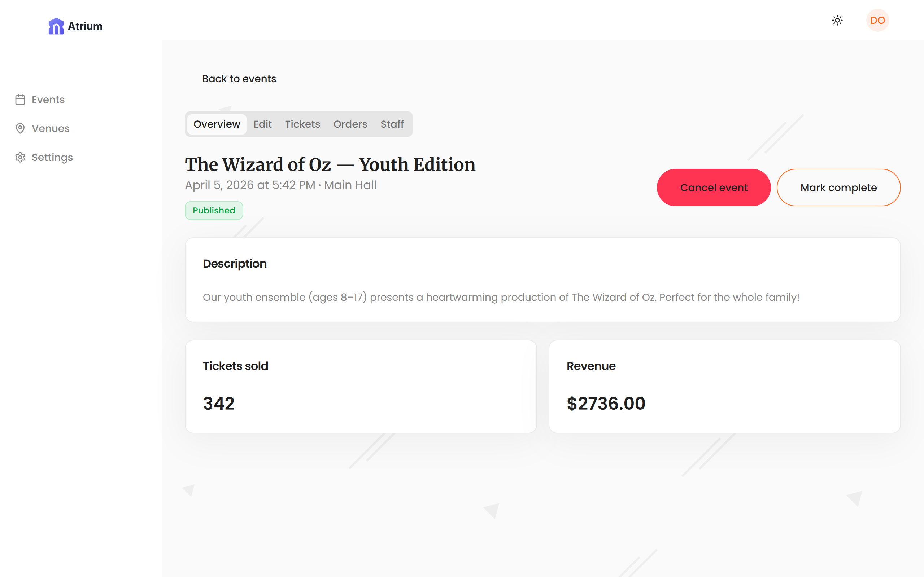
Task: Click the Cancel event button
Action: point(714,188)
